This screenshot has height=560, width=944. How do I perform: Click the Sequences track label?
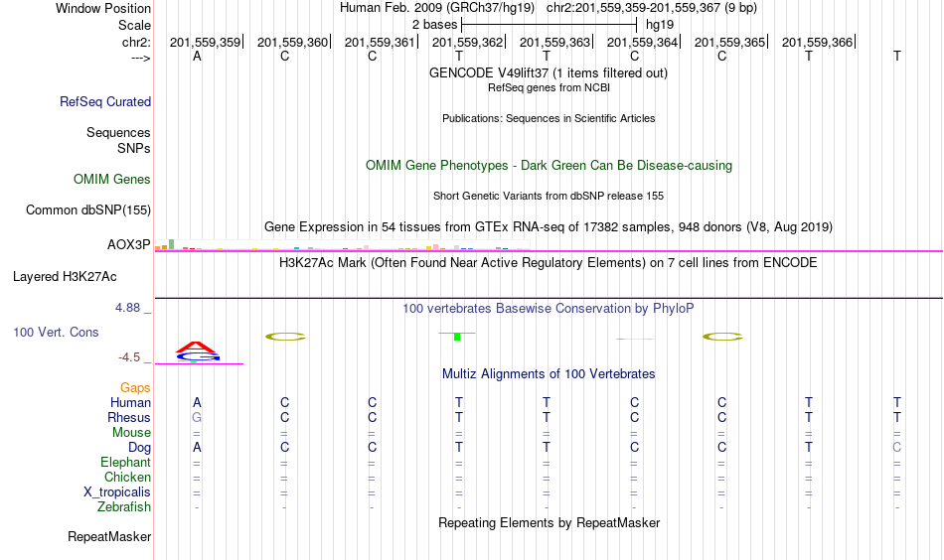pos(118,132)
